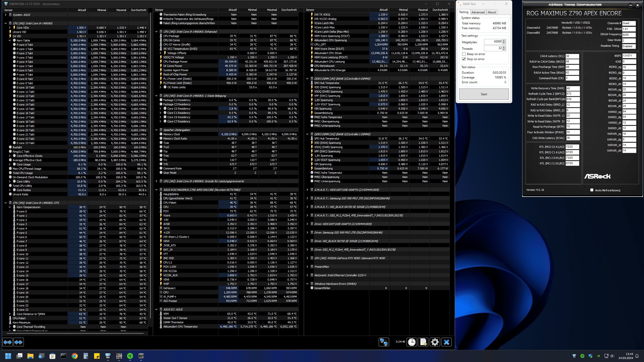Open the About tab in RAM Test
The width and height of the screenshot is (644, 362).
[x=492, y=12]
